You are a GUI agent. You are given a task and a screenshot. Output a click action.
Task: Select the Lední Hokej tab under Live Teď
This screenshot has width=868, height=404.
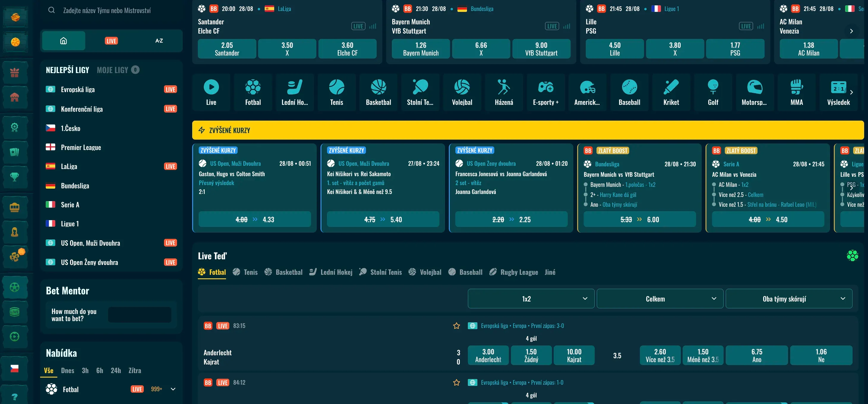(x=331, y=272)
